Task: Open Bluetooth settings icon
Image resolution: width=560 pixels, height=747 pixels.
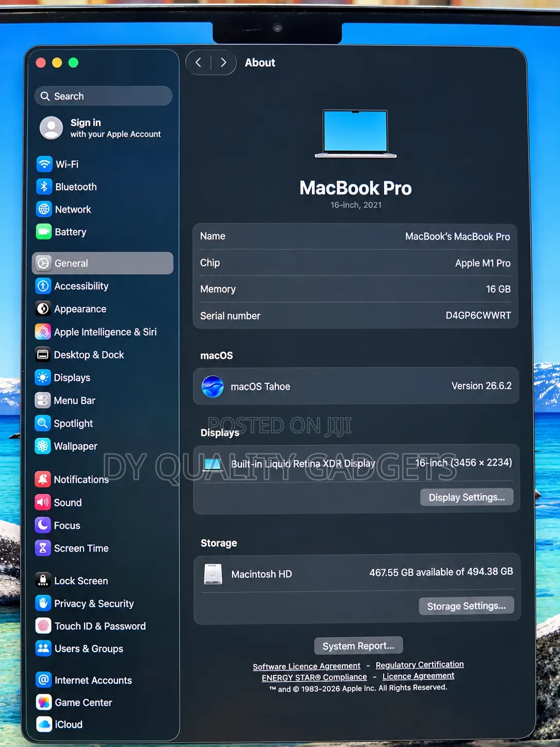Action: point(44,187)
